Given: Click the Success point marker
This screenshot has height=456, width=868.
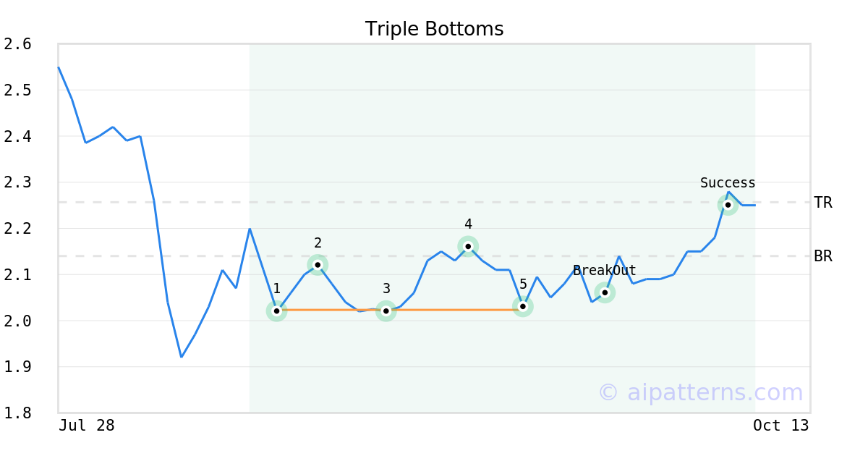Looking at the screenshot, I should pyautogui.click(x=728, y=205).
